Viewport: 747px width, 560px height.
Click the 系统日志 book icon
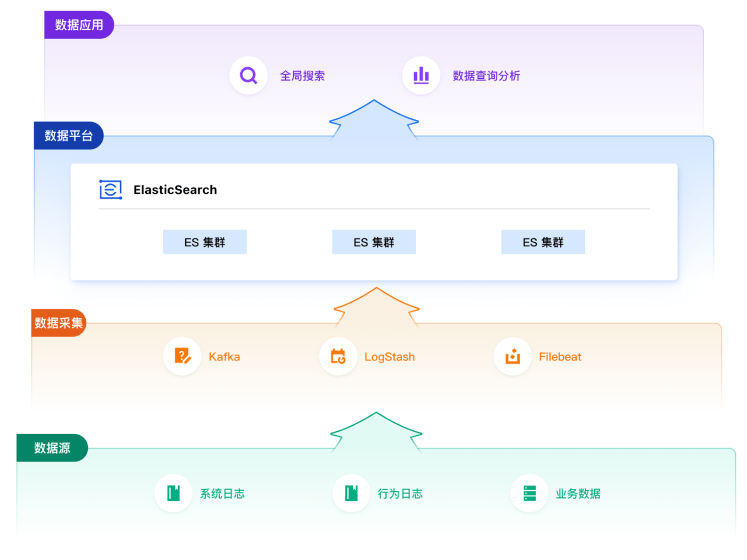pos(174,493)
